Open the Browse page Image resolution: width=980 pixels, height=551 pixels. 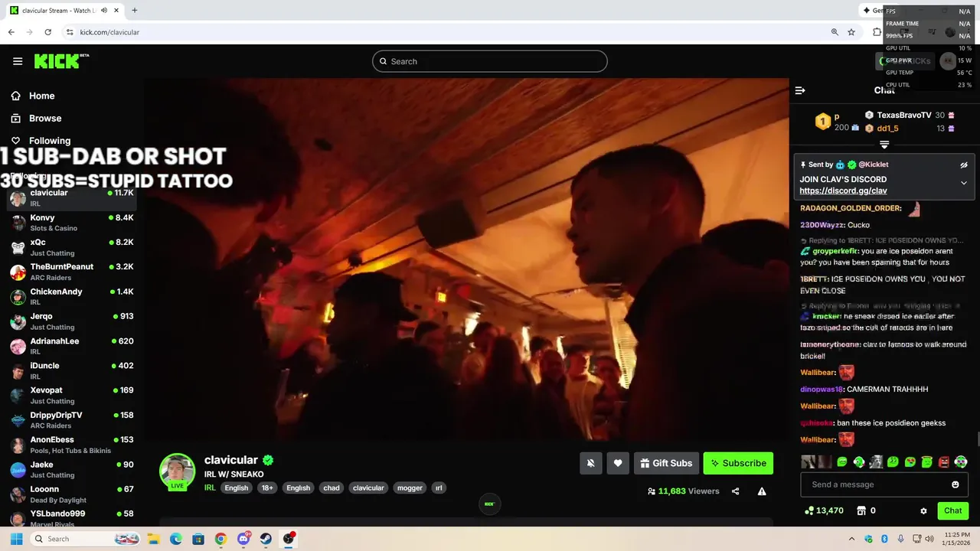point(36,119)
